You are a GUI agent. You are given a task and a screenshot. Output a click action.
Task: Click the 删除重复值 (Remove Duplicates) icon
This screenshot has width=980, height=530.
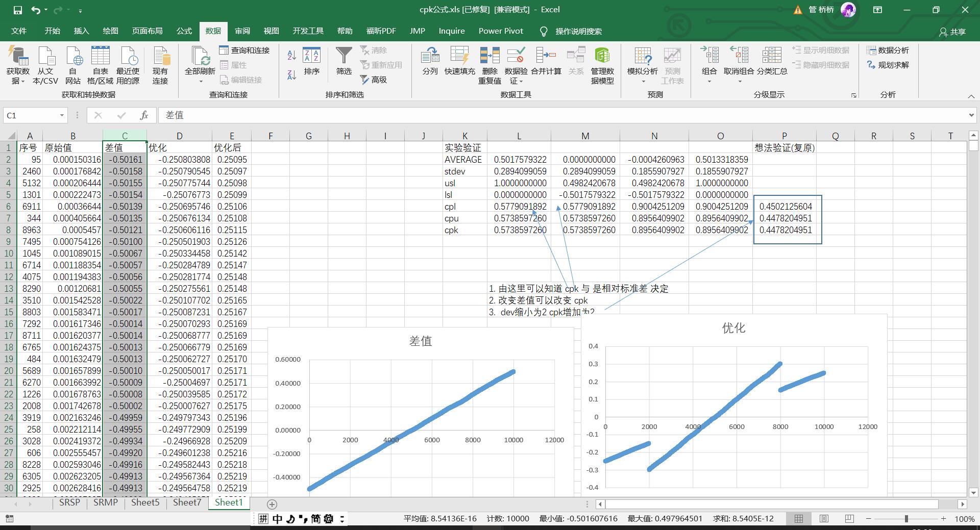pyautogui.click(x=489, y=65)
